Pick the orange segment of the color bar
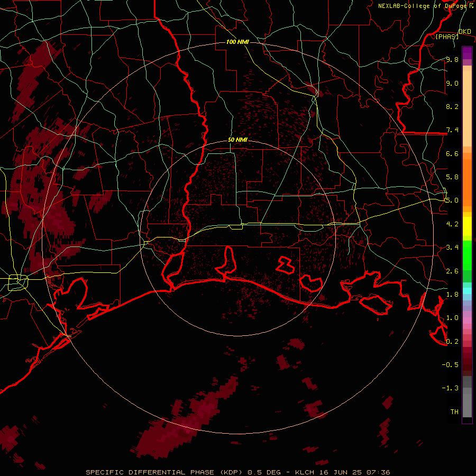Image resolution: width=476 pixels, height=476 pixels. (467, 182)
